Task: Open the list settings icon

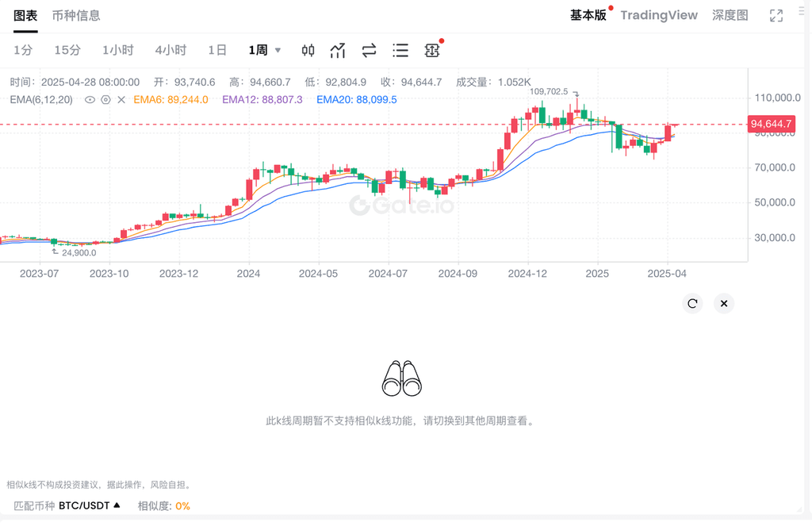Action: [400, 51]
